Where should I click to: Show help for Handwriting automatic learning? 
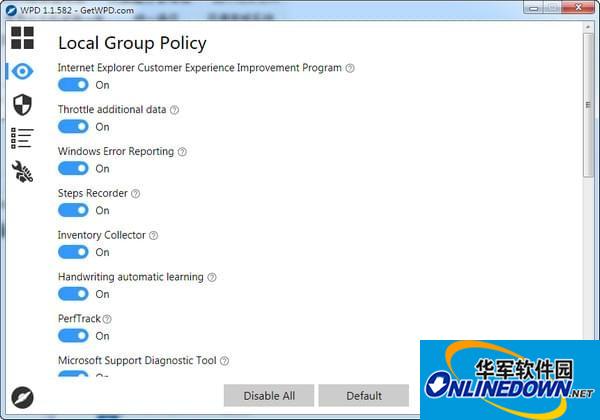pos(212,277)
